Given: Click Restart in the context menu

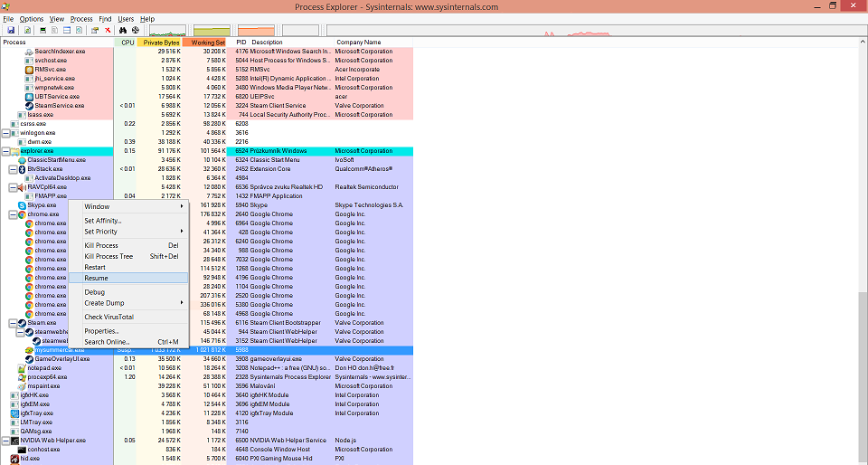Looking at the screenshot, I should pos(128,268).
